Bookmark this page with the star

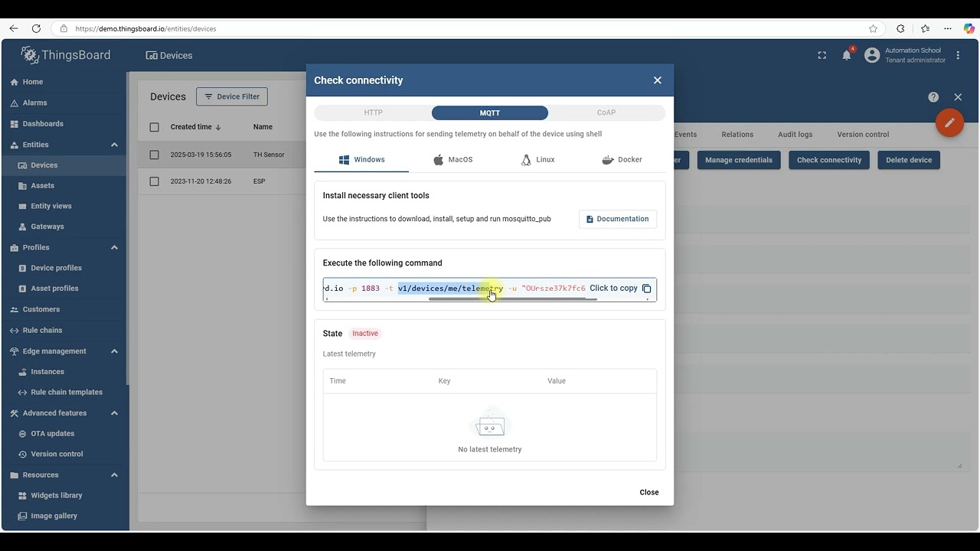tap(874, 28)
